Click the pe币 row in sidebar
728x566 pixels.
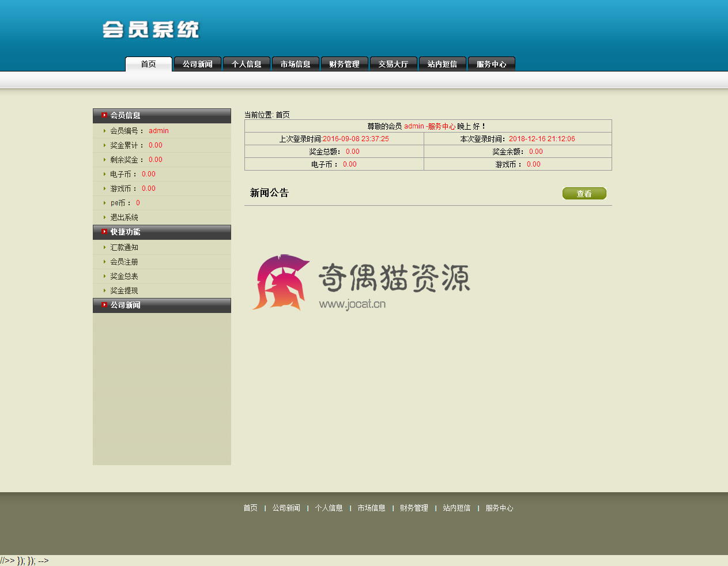coord(162,203)
